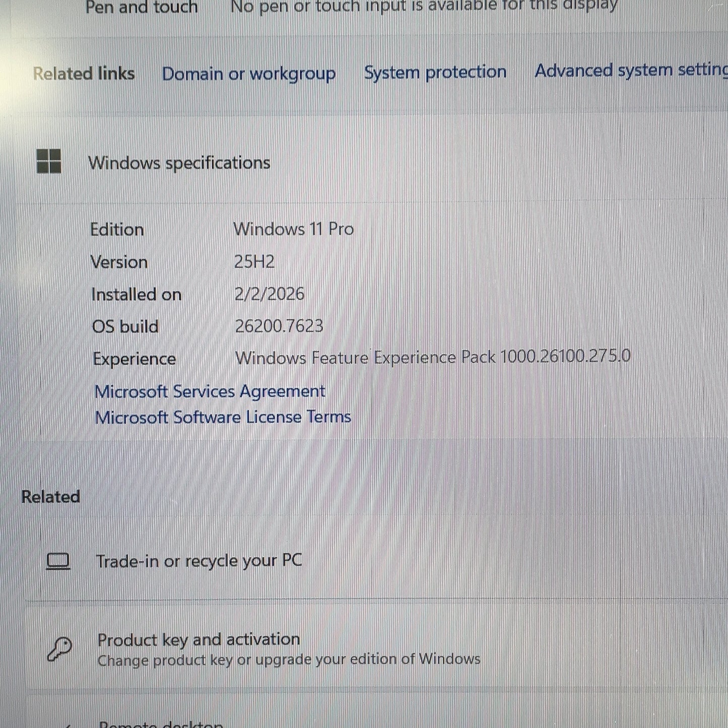Image resolution: width=728 pixels, height=728 pixels.
Task: Select the Windows specifications section header
Action: [179, 163]
